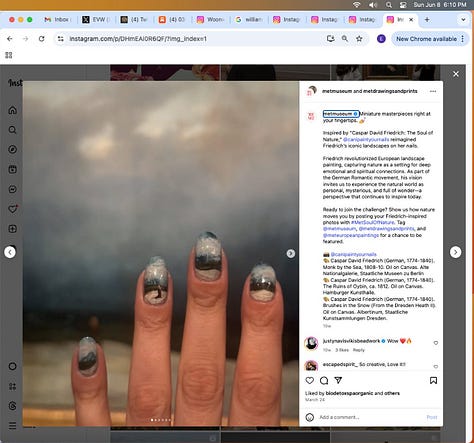Go to the previous post using the left arrow
Screen dimensions: 474x443
point(10,252)
